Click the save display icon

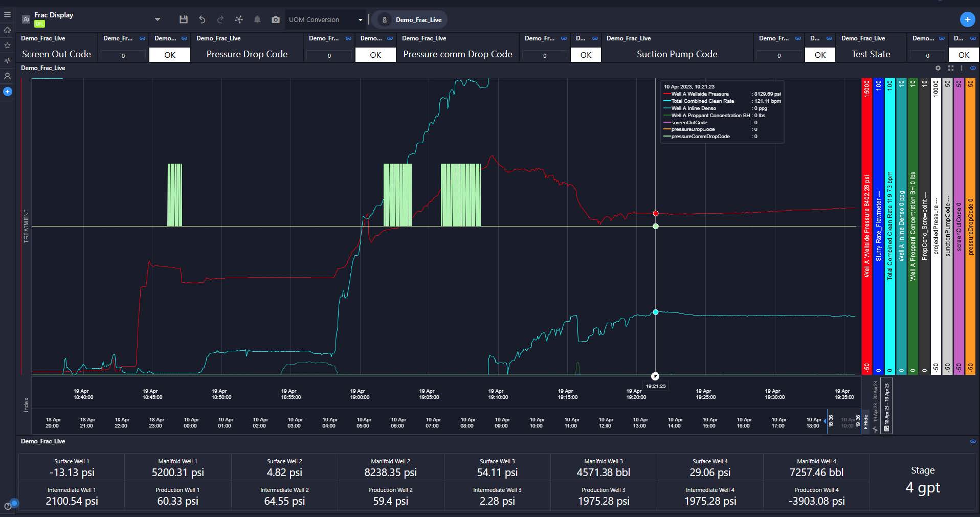click(x=183, y=19)
